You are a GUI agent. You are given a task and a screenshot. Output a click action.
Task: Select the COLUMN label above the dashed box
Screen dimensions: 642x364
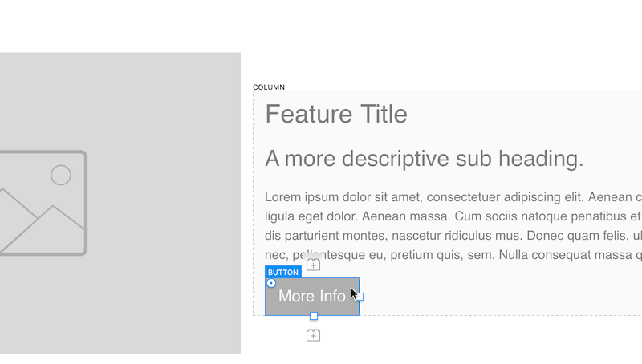tap(269, 87)
